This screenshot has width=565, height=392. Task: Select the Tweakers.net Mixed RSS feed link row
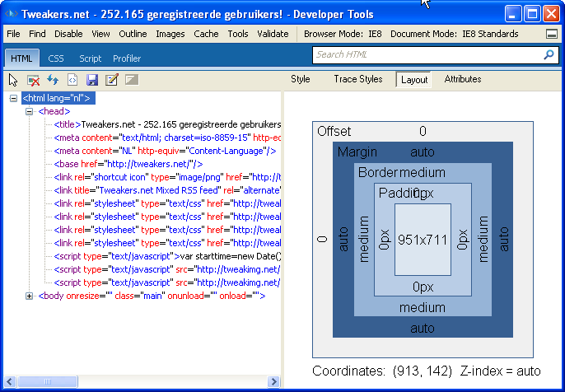point(167,190)
